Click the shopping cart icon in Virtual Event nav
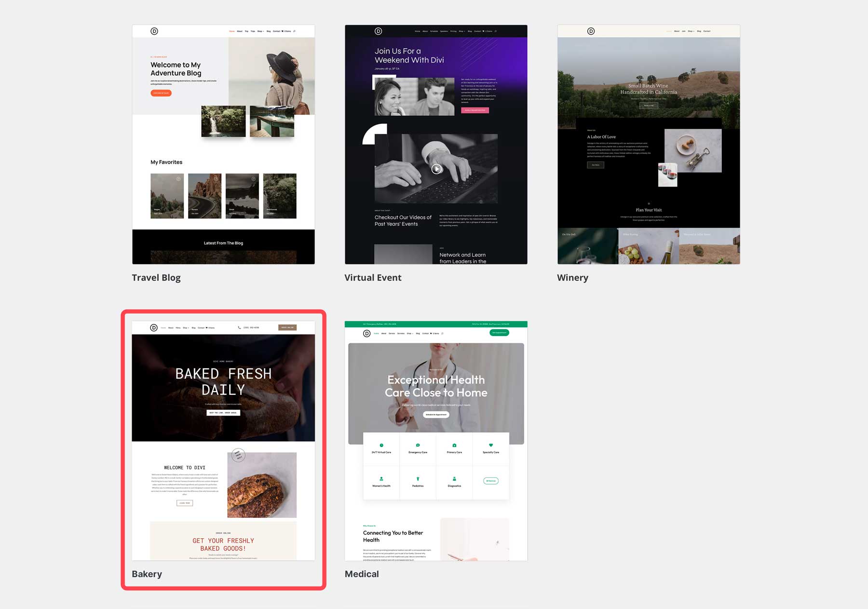Screen dimensions: 868x609 (x=483, y=30)
